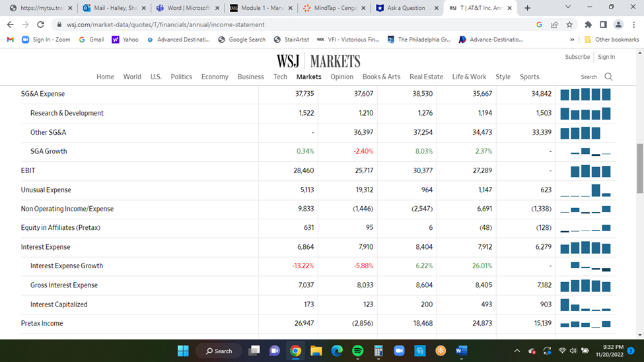
Task: Select the 19,312 Unusual Expense value
Action: 365,190
